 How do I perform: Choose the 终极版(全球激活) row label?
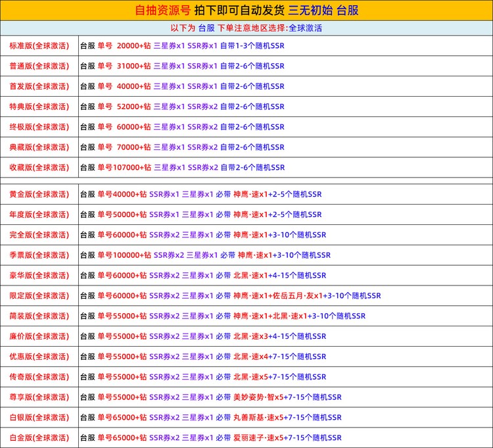tap(39, 127)
